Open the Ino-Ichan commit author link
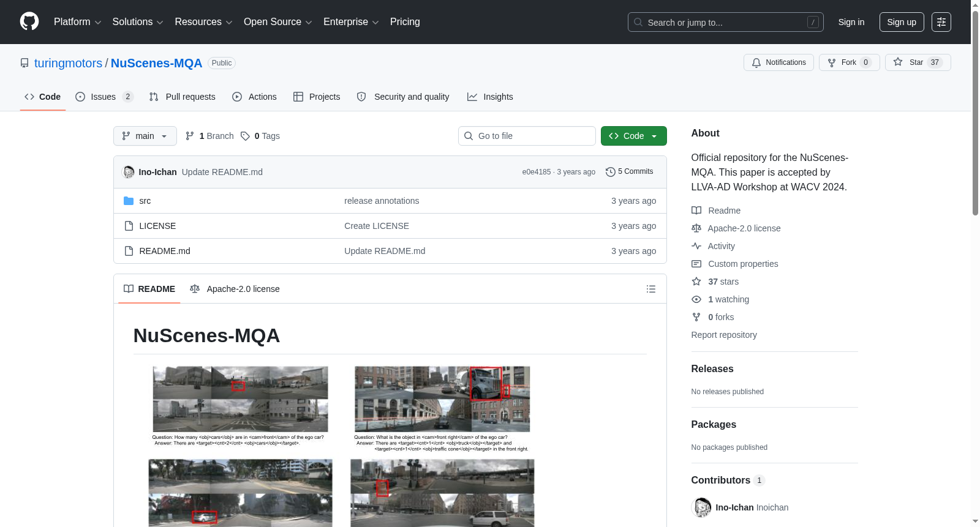The image size is (980, 527). 157,172
